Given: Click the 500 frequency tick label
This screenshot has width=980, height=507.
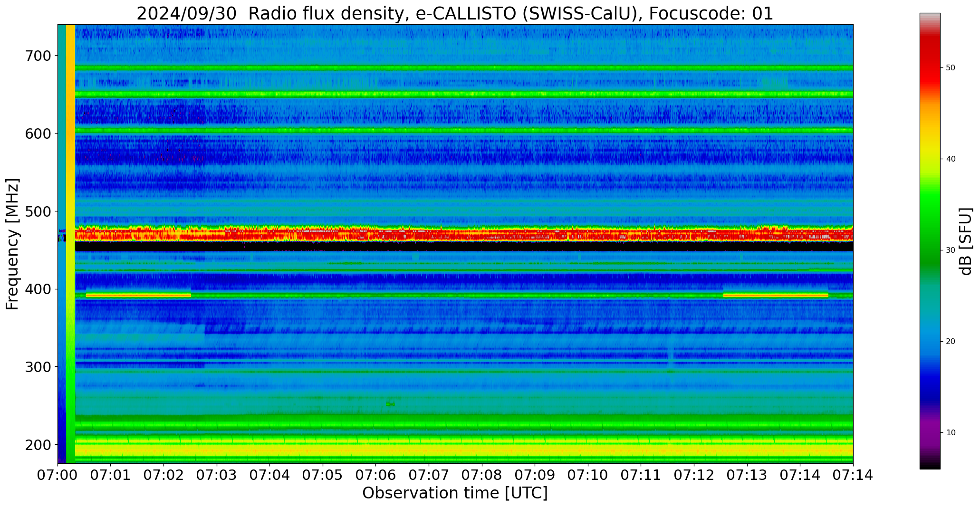Looking at the screenshot, I should (38, 211).
